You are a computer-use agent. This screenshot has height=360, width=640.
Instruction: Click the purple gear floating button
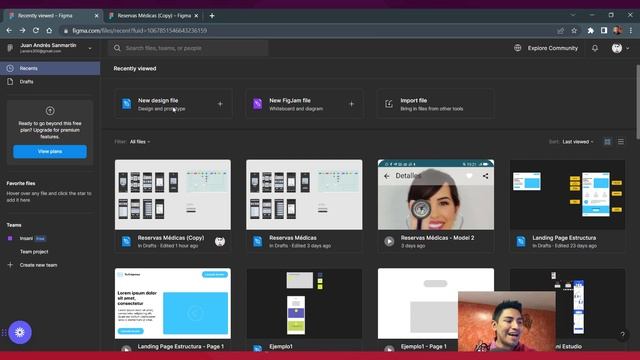pyautogui.click(x=20, y=332)
